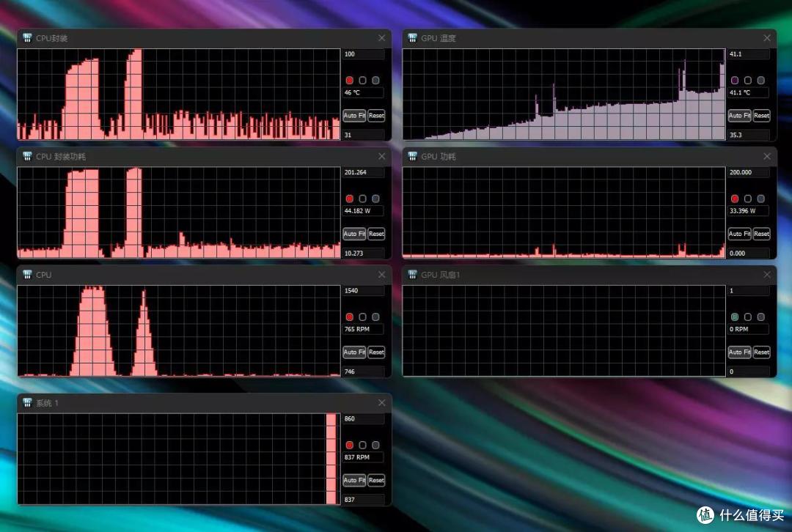Click the HWiNFO icon in GPU 温度 title bar
792x532 pixels.
(x=412, y=38)
